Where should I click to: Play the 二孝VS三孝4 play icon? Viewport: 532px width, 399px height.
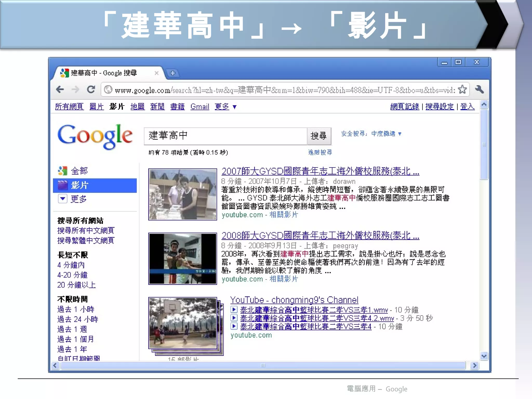pyautogui.click(x=234, y=326)
